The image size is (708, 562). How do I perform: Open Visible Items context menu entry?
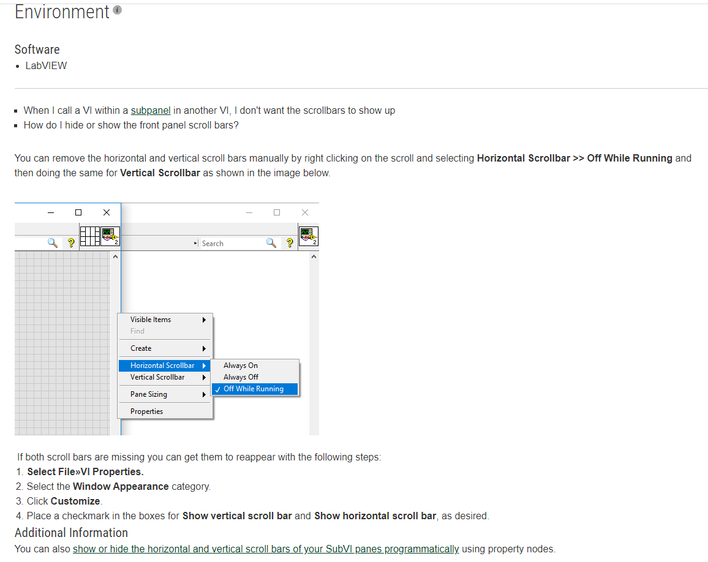(165, 320)
